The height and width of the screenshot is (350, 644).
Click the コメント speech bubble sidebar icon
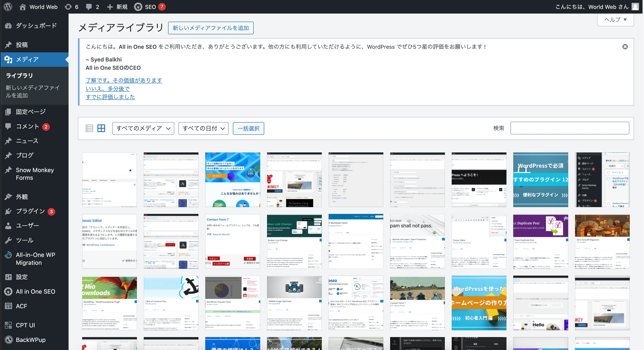tap(8, 126)
